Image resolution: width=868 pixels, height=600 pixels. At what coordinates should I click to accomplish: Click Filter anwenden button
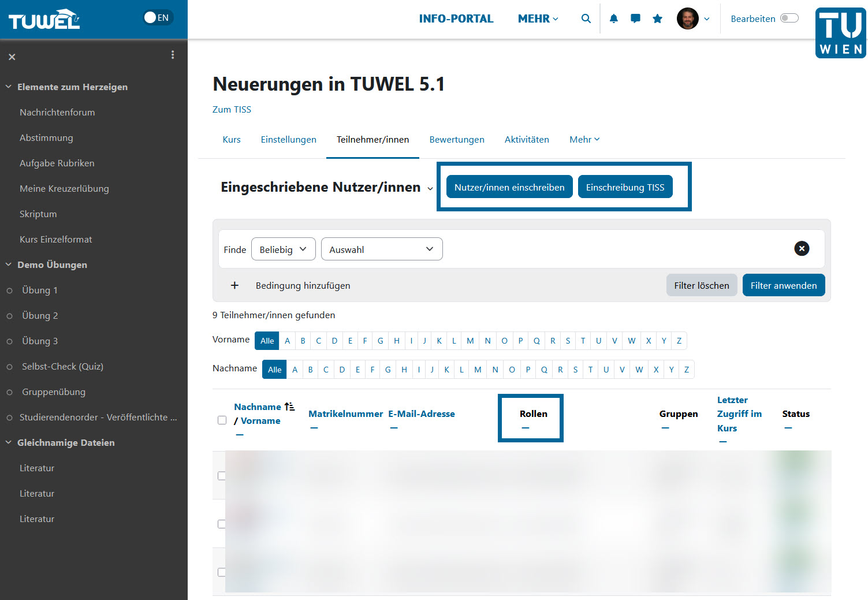click(x=783, y=285)
